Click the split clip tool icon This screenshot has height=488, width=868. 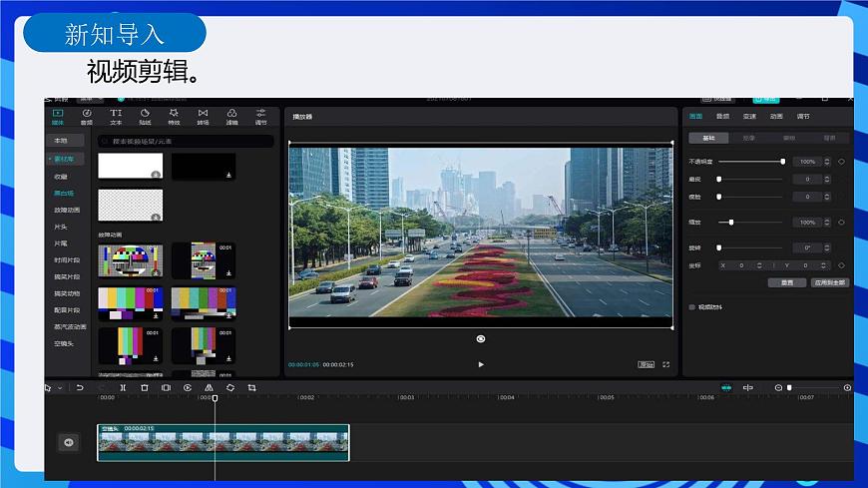[x=123, y=388]
